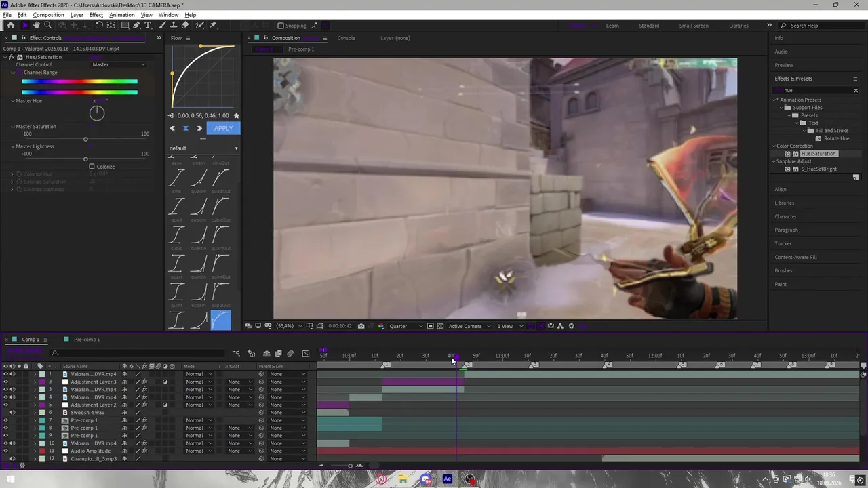Adjust the Master Lightness slider handle
Screen dimensions: 868x488
tap(85, 159)
